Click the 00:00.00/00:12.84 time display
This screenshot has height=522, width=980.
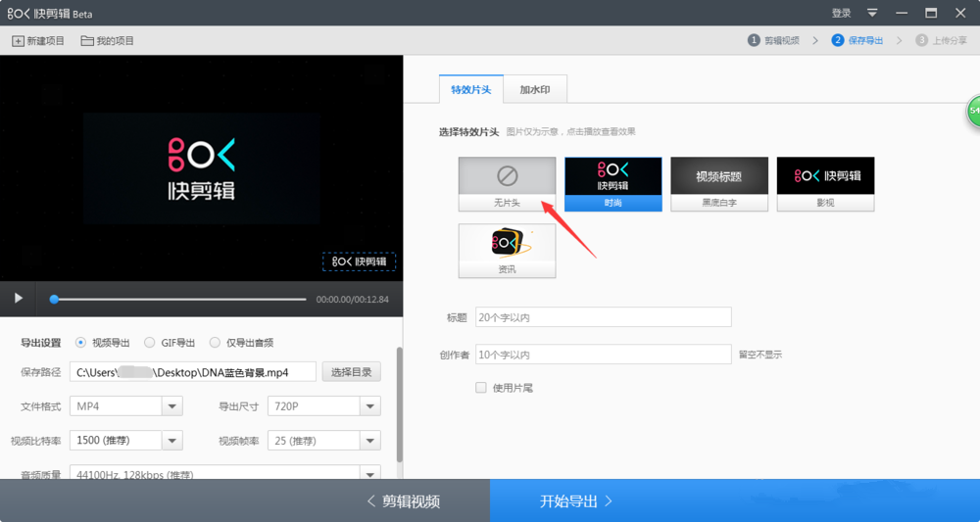[x=353, y=299]
